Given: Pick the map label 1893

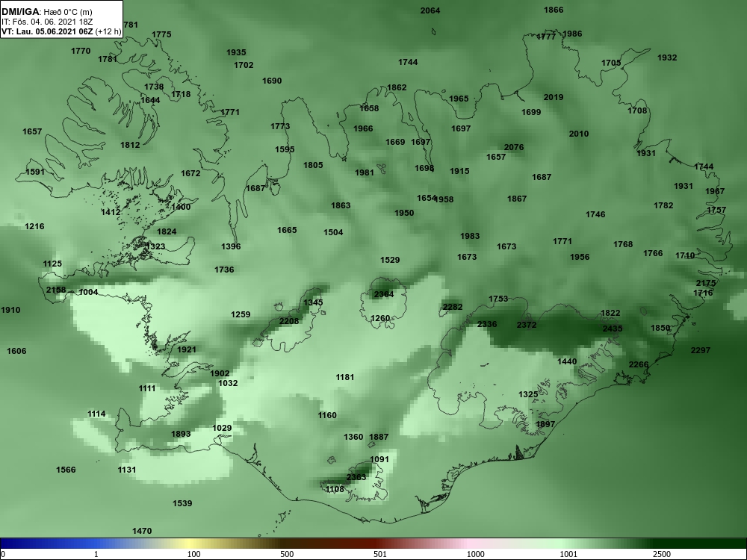Looking at the screenshot, I should point(181,434).
